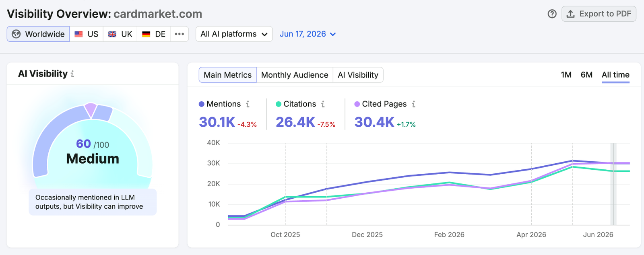The width and height of the screenshot is (644, 255).
Task: Click the -4.3% Mentions change
Action: pos(247,124)
